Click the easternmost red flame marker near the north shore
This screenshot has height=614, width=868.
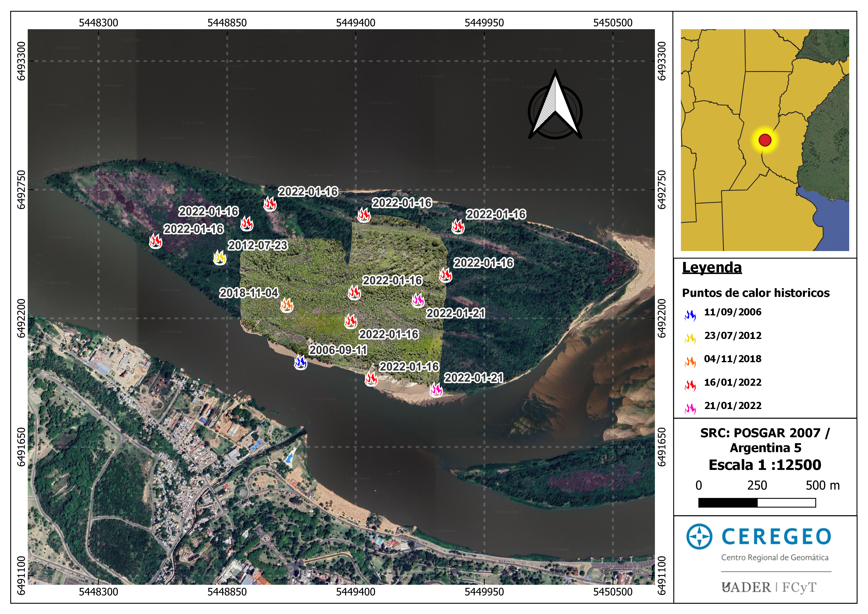458,227
